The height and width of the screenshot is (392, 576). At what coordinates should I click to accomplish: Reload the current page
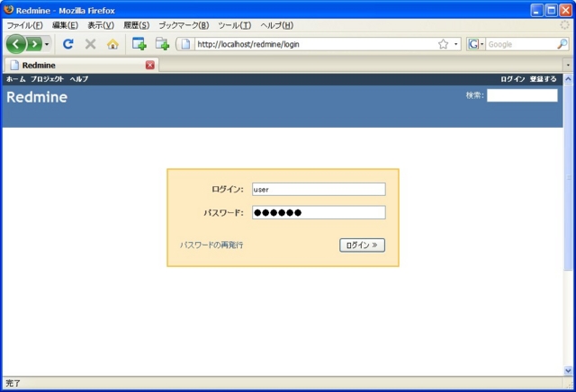(68, 44)
